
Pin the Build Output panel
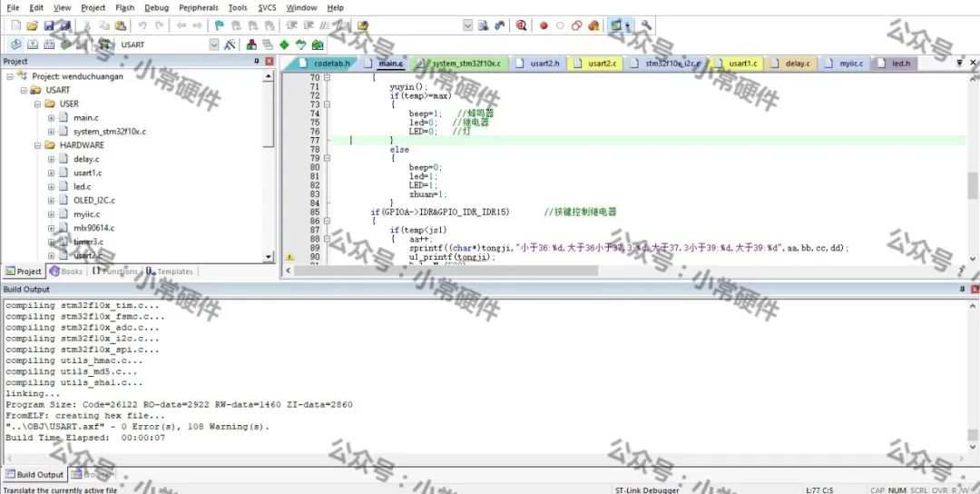963,289
